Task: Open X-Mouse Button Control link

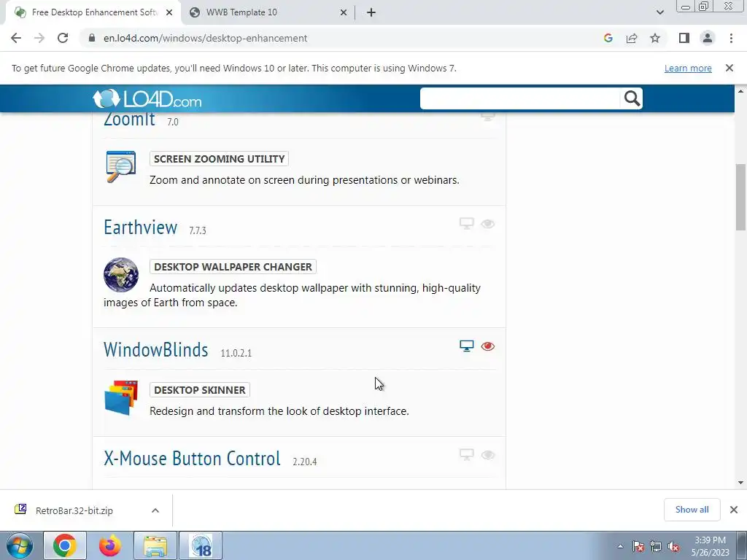Action: [192, 458]
